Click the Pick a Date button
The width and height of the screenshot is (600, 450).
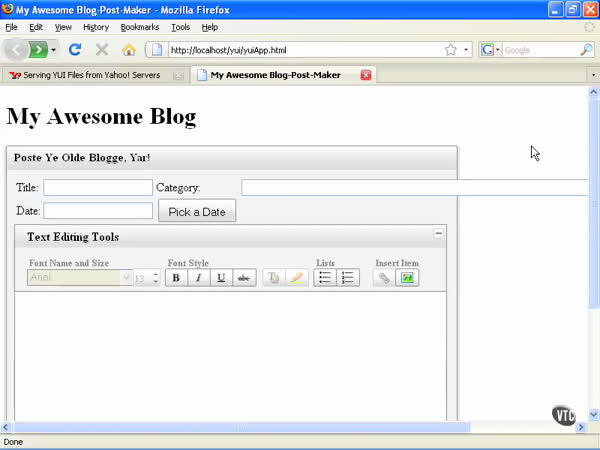tap(197, 211)
